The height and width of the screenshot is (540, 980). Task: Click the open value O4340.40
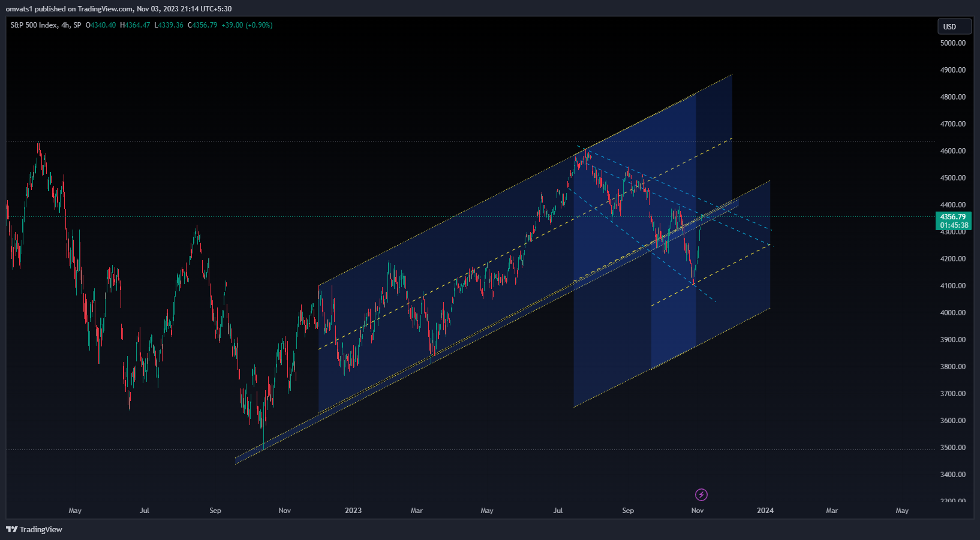pyautogui.click(x=101, y=25)
